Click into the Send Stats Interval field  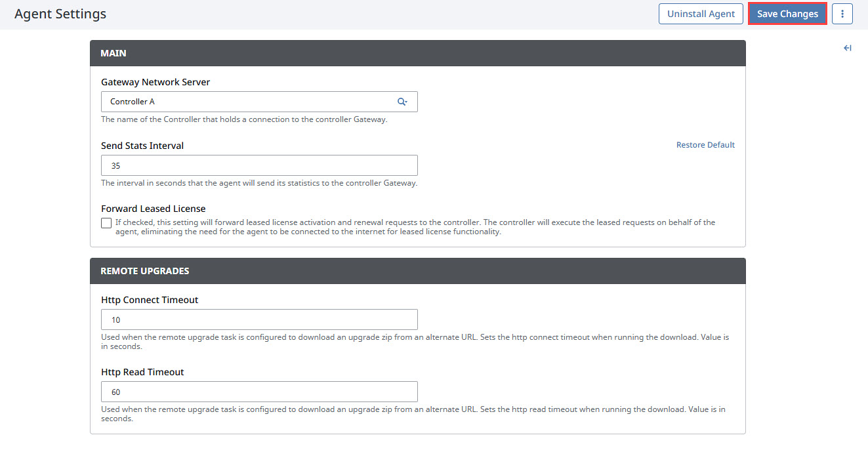pos(259,165)
